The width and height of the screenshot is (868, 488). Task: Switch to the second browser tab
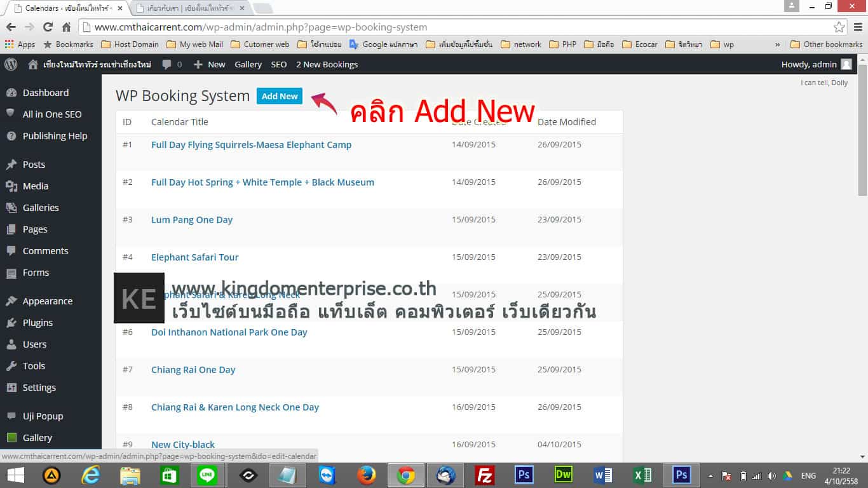tap(191, 8)
